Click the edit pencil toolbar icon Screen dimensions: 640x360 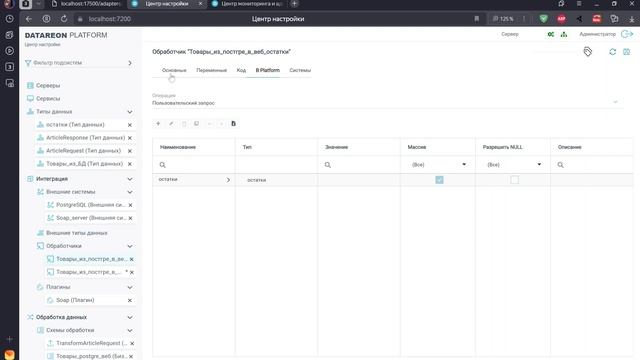coord(171,124)
